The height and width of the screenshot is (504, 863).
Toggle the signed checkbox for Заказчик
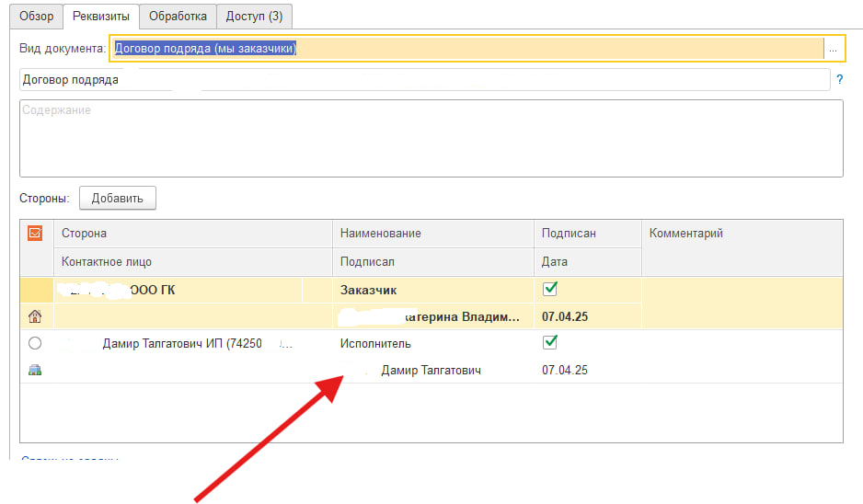(x=550, y=289)
